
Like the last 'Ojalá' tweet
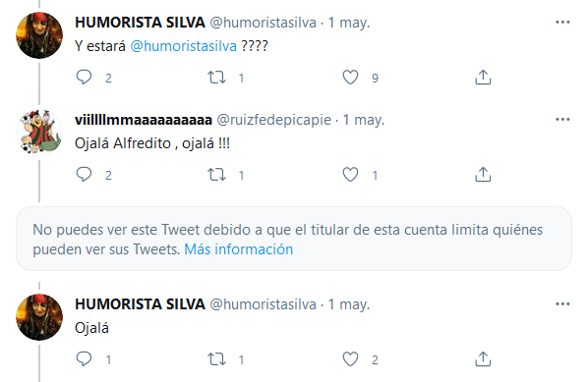click(350, 359)
